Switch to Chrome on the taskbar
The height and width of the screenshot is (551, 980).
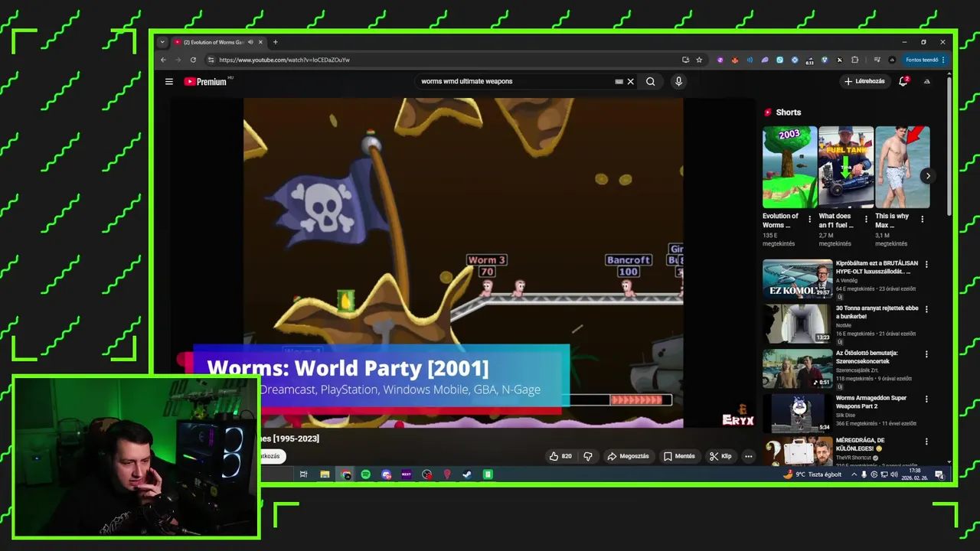click(x=346, y=474)
